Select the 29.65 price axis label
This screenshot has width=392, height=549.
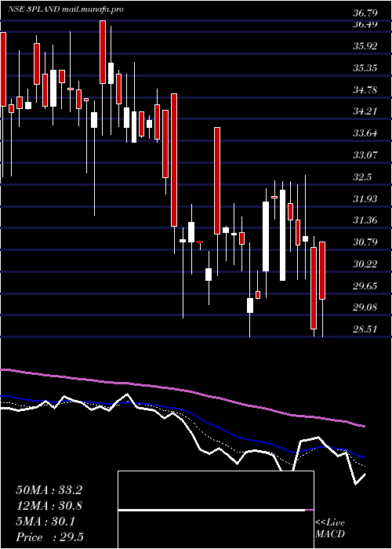point(365,285)
